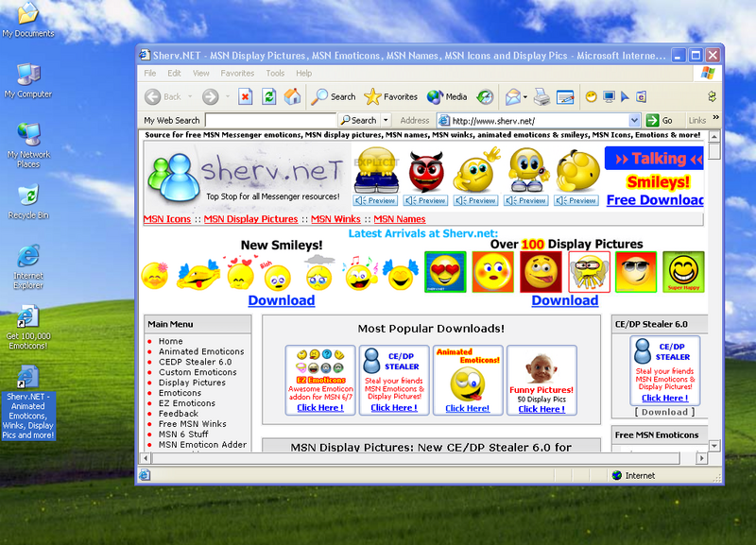Viewport: 756px width, 545px height.
Task: Click the Free Download link in banner
Action: 655,200
